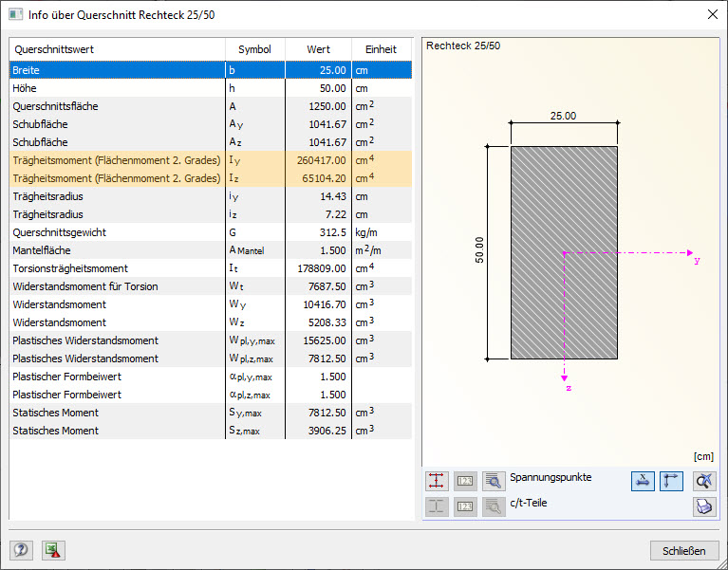Click the Trägheitsradius value 14.43

(333, 196)
